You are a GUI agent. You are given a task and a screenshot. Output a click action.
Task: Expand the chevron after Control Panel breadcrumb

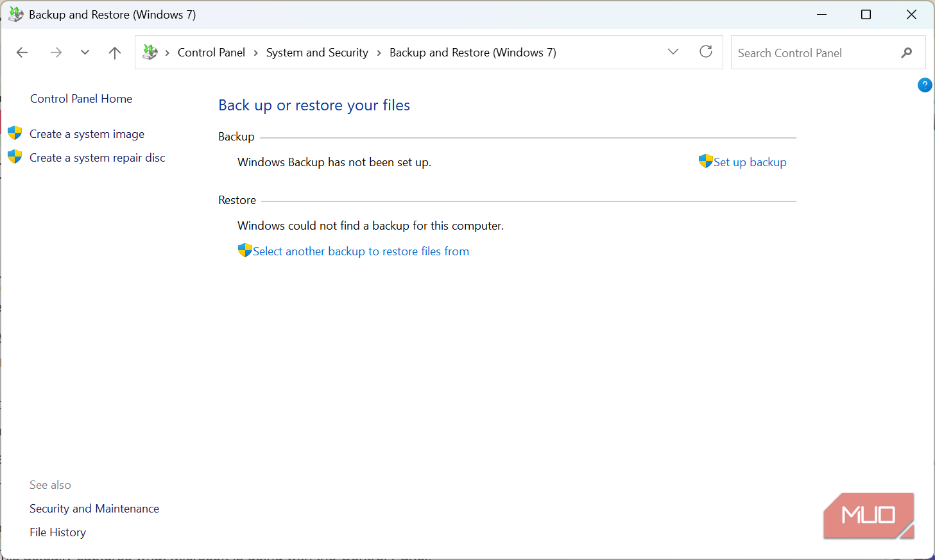[255, 53]
